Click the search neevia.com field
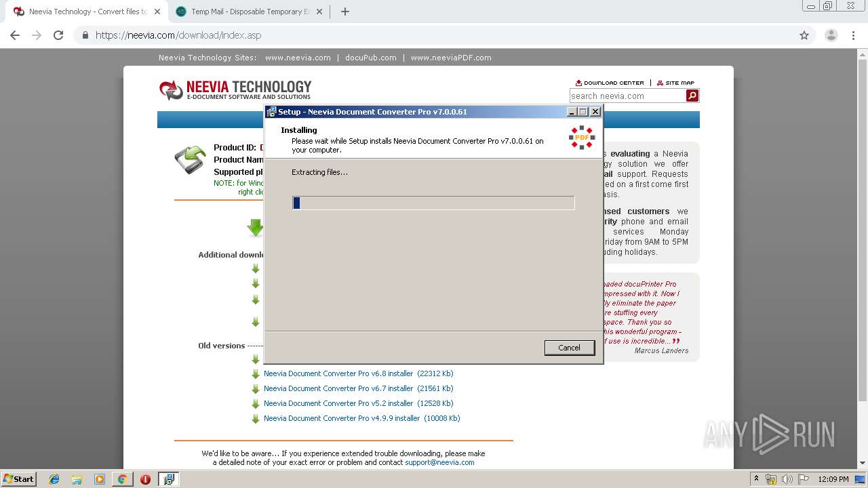 627,96
